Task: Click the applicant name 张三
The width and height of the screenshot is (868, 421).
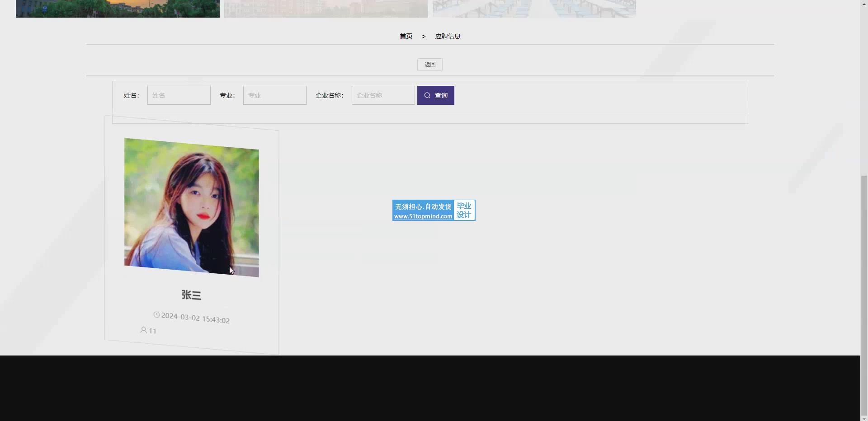Action: pyautogui.click(x=191, y=295)
